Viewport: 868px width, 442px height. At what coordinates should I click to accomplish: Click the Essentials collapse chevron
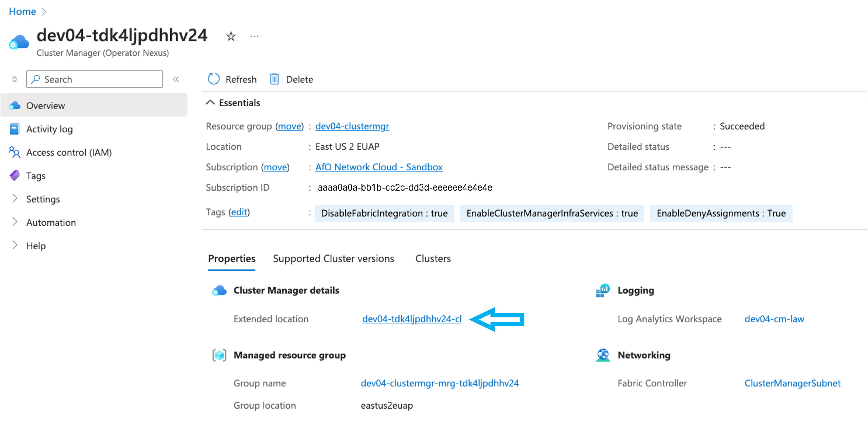pos(211,103)
